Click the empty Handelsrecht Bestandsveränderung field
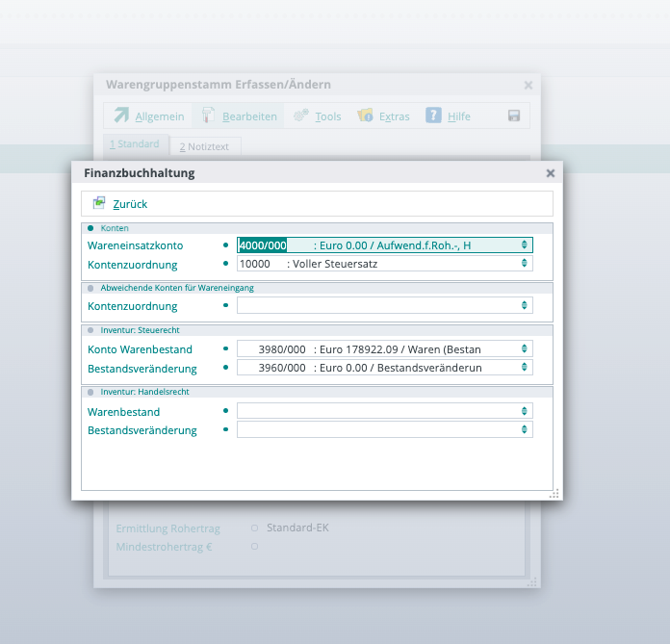 [x=375, y=430]
